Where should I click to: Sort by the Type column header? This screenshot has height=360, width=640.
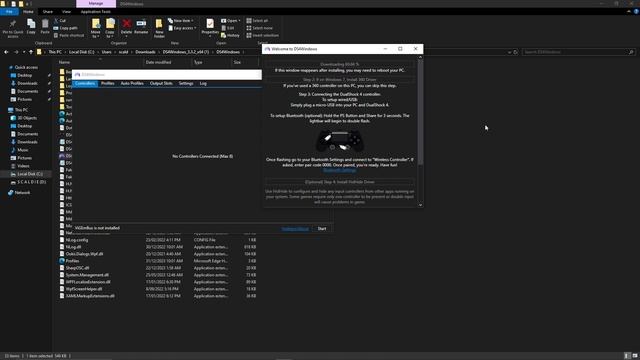click(x=198, y=62)
